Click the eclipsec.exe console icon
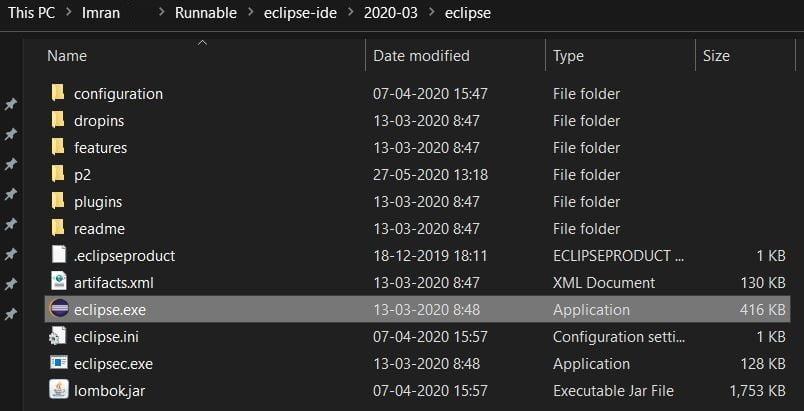This screenshot has width=804, height=411. [x=58, y=364]
